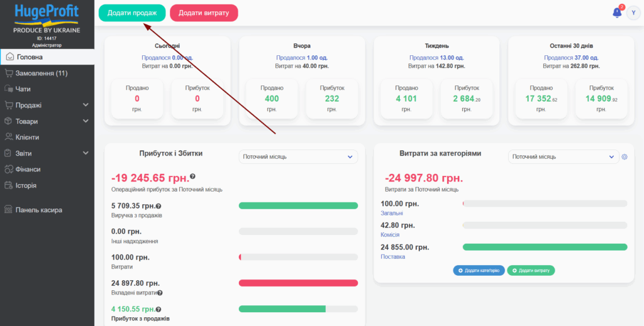This screenshot has width=644, height=326.
Task: Click help icon next to 4 150.55 грн.
Action: pos(158,310)
